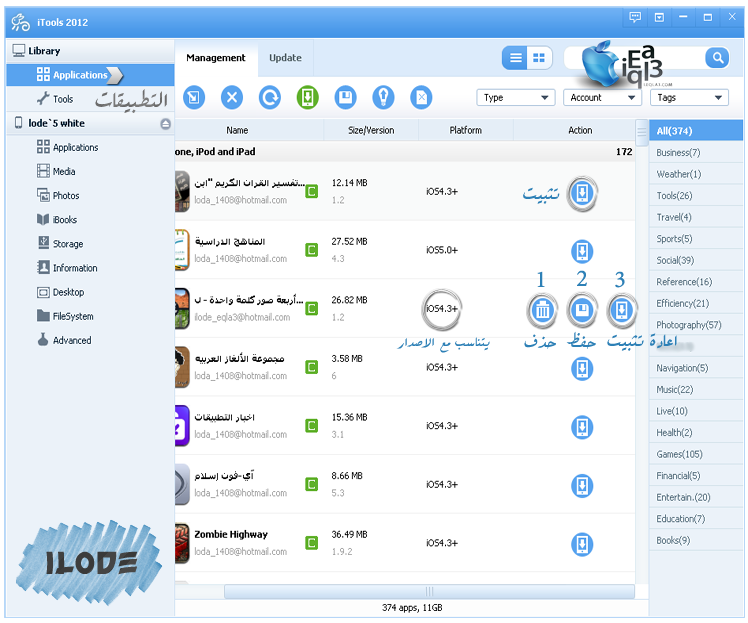Viewport: 748px width, 623px height.
Task: Click the trash delete icon labeled 1
Action: click(x=543, y=310)
